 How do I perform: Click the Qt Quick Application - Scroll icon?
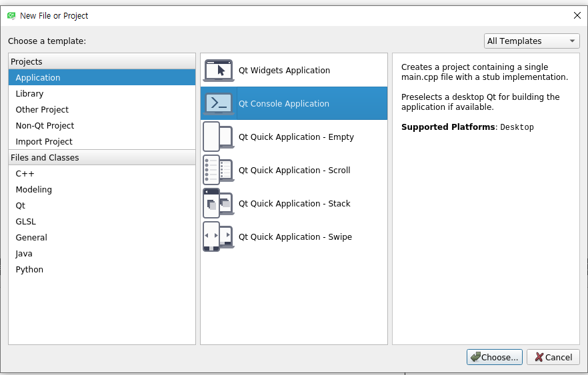point(219,170)
